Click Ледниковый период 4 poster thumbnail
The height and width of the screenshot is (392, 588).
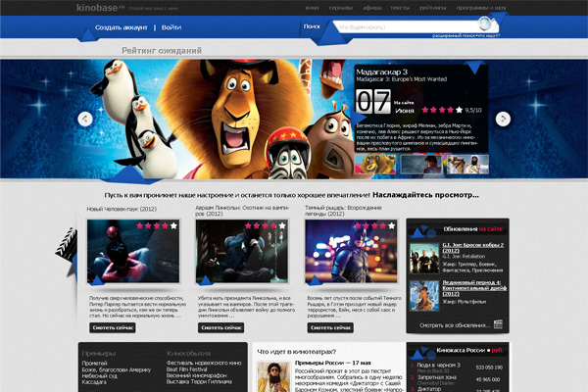click(x=424, y=296)
